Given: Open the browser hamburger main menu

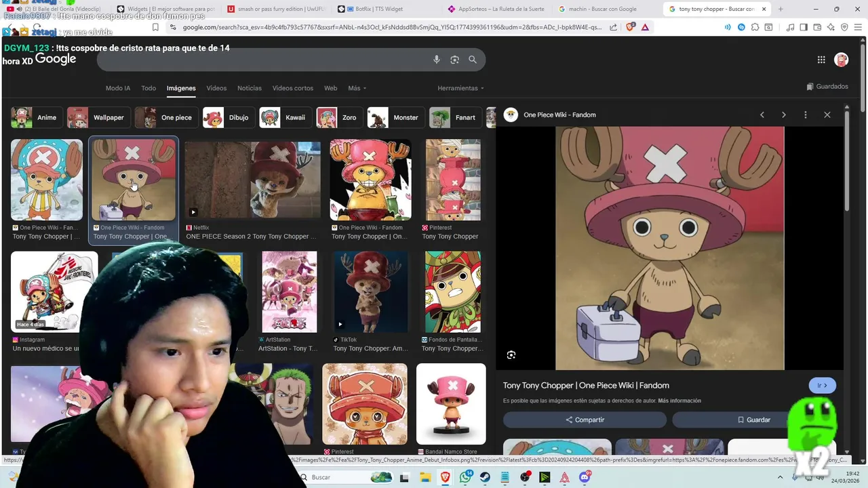Looking at the screenshot, I should 858,27.
